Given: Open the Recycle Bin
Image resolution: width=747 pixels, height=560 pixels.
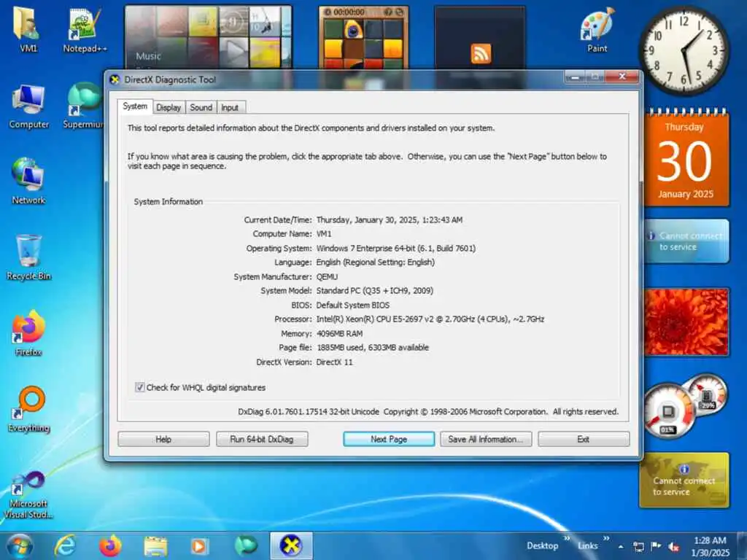Looking at the screenshot, I should pyautogui.click(x=28, y=257).
